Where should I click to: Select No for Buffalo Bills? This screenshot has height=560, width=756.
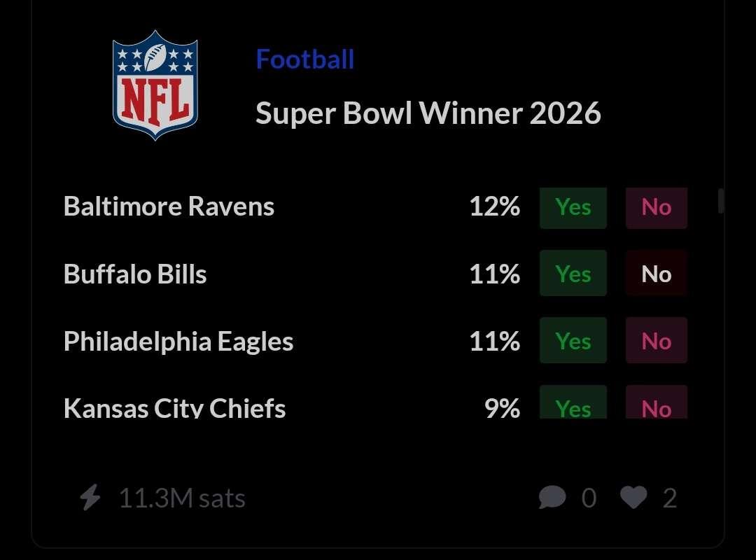pyautogui.click(x=656, y=273)
